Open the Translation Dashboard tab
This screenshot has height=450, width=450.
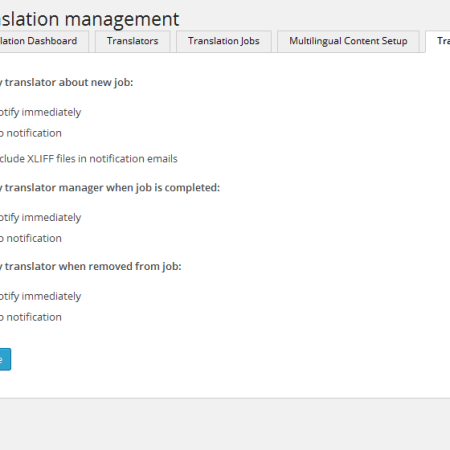[x=44, y=41]
